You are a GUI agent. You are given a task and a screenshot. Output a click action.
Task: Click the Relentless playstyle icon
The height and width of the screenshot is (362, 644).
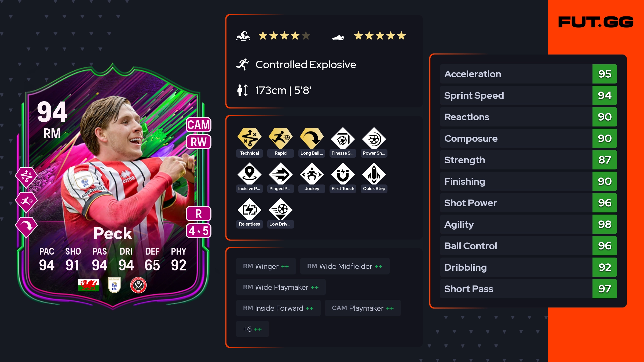click(249, 209)
